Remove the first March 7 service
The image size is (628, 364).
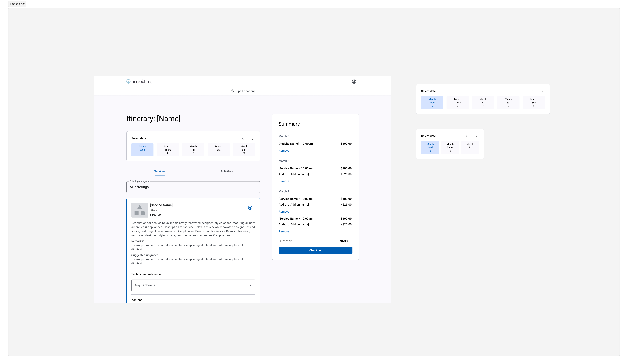[284, 212]
